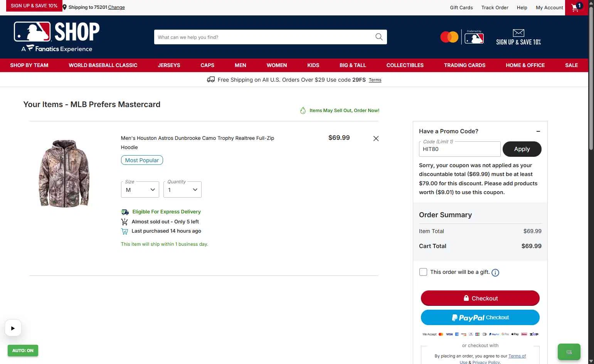This screenshot has height=364, width=594.
Task: Check This order will be a gift
Action: pyautogui.click(x=423, y=272)
